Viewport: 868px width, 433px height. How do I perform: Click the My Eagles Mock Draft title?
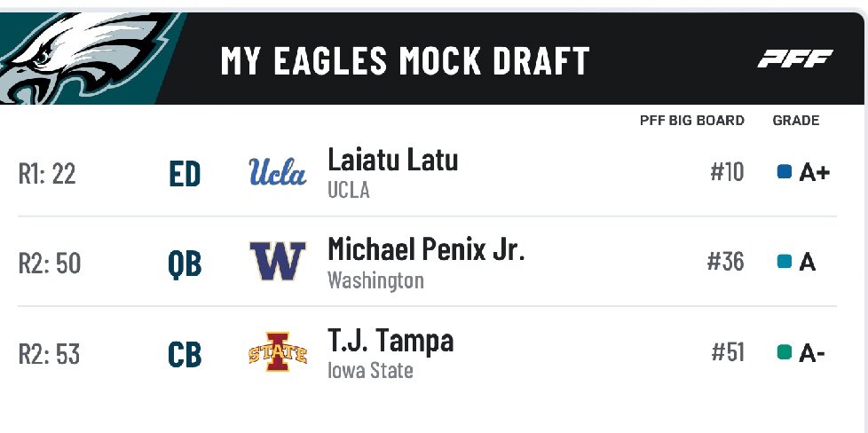click(x=405, y=60)
